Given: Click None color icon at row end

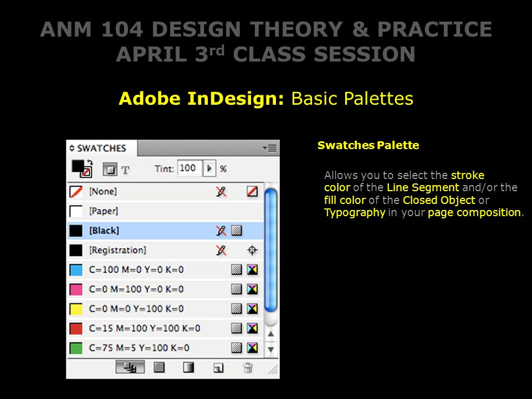Looking at the screenshot, I should click(252, 191).
